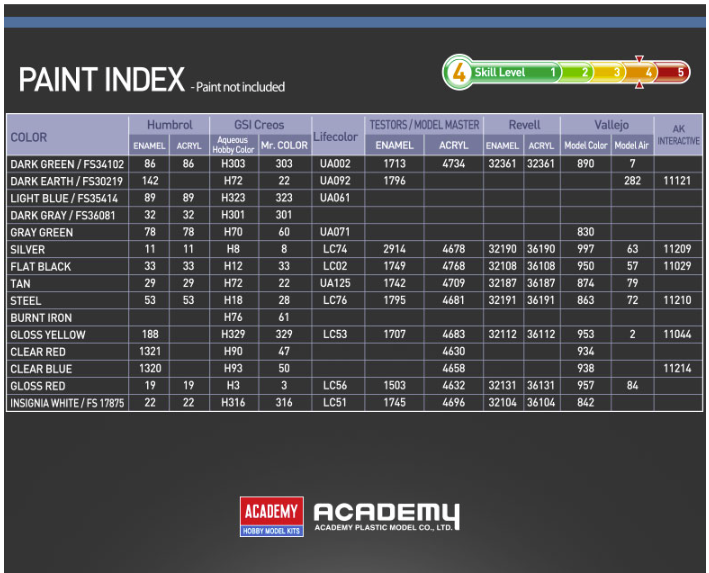Click the AK Interactive 11121 cell
This screenshot has height=573, width=709.
click(x=677, y=181)
